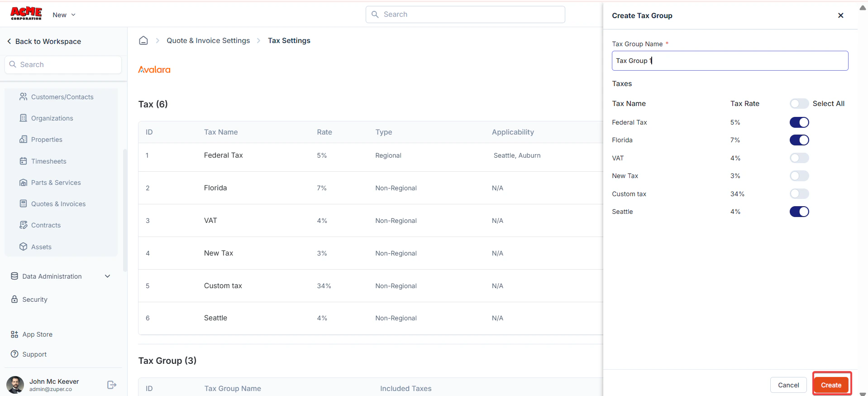Click the logout icon beside user name
This screenshot has height=396, width=868.
[112, 385]
